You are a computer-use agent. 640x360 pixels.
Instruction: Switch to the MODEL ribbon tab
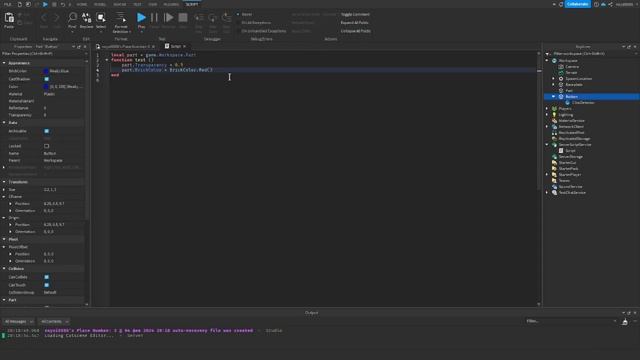click(x=100, y=4)
